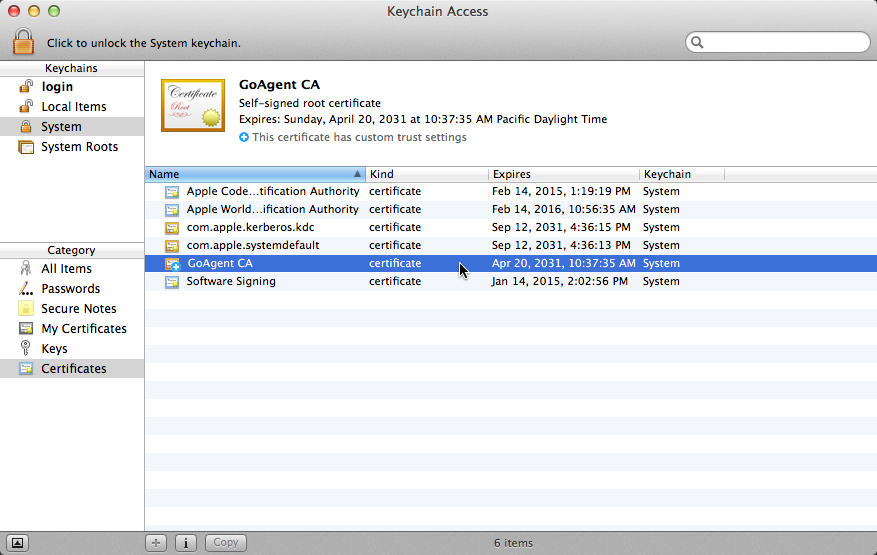Click the search field

click(x=777, y=42)
